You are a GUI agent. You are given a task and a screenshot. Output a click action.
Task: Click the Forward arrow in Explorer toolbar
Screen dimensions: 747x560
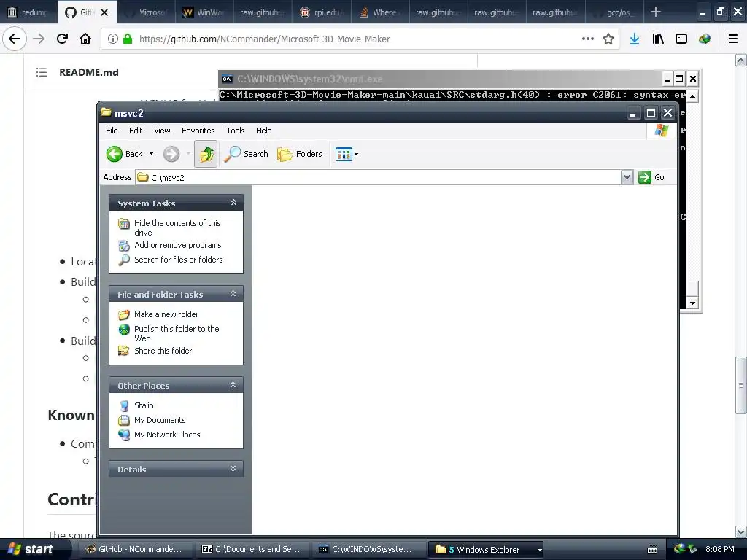[x=171, y=154]
